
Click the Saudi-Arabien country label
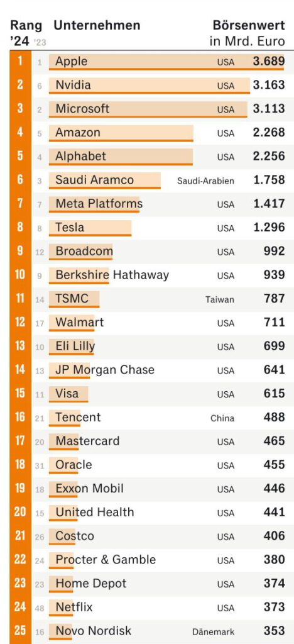pos(206,180)
